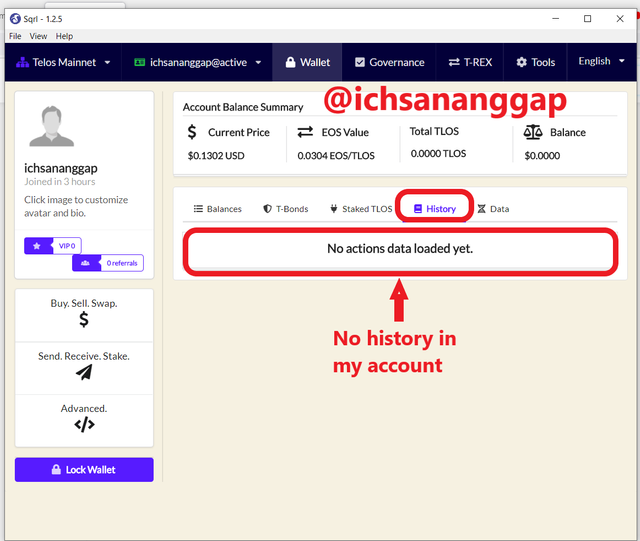
Task: Click the Balances list icon
Action: (198, 209)
